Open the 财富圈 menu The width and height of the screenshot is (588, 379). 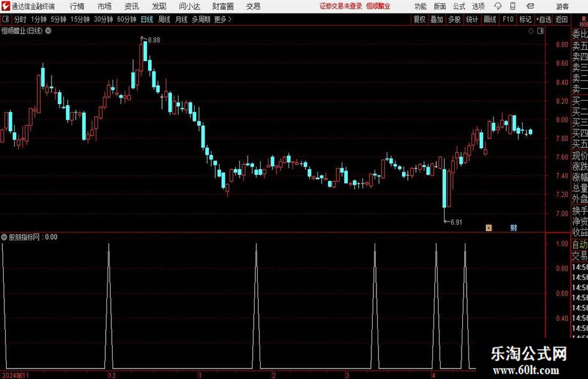[x=223, y=6]
